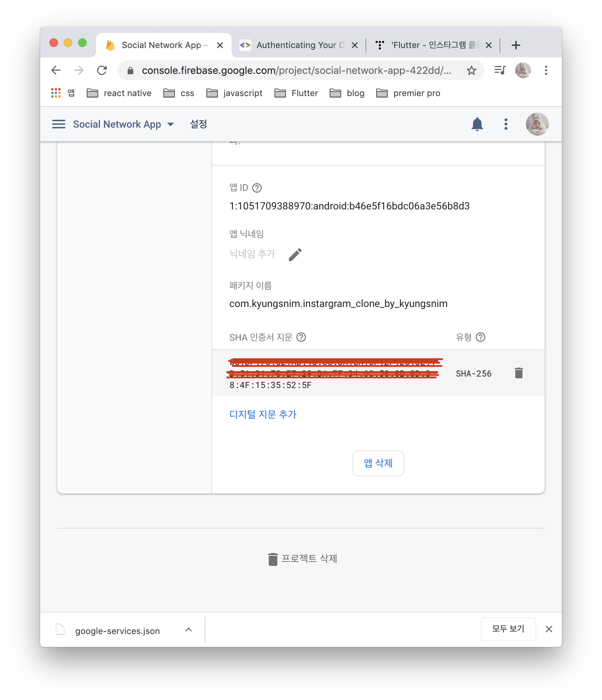Image resolution: width=602 pixels, height=700 pixels.
Task: Click the 닉네임 추가 placeholder
Action: (x=252, y=254)
